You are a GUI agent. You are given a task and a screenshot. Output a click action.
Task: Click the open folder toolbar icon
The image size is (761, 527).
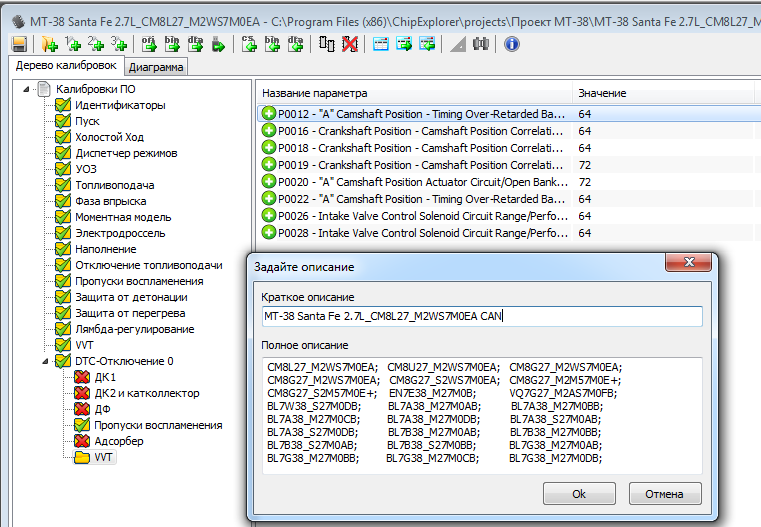[49, 44]
